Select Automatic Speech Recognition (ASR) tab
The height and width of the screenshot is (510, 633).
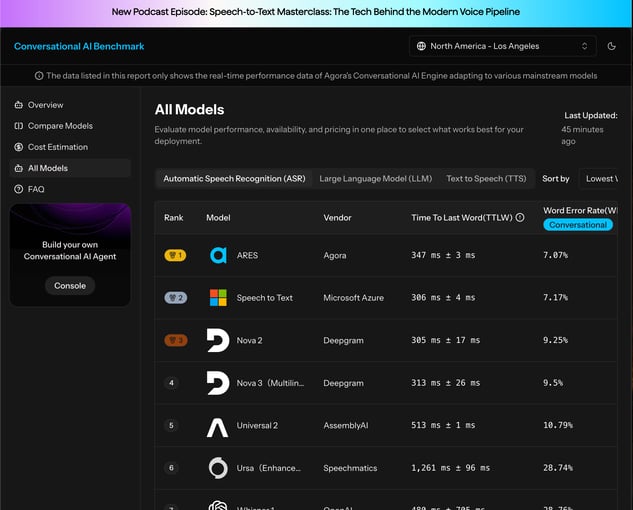coord(234,178)
